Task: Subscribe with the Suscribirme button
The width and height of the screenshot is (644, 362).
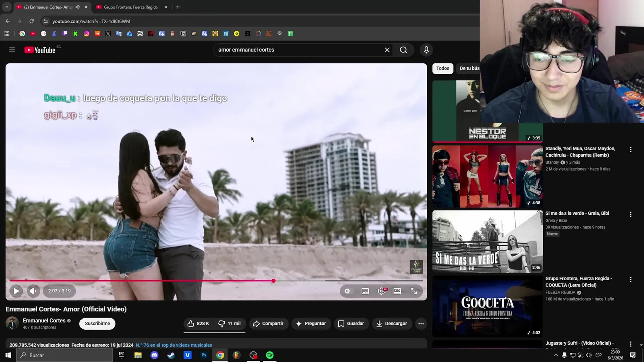Action: (97, 323)
